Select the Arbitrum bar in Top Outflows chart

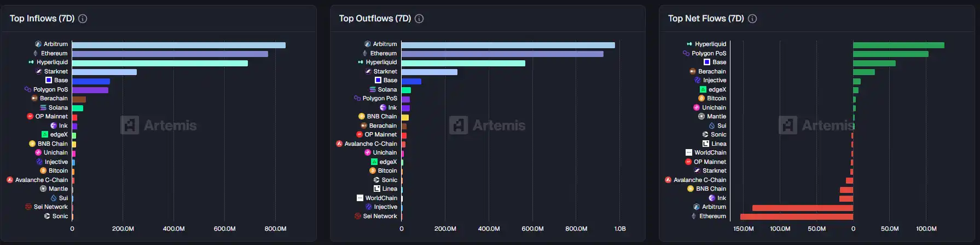(x=508, y=45)
